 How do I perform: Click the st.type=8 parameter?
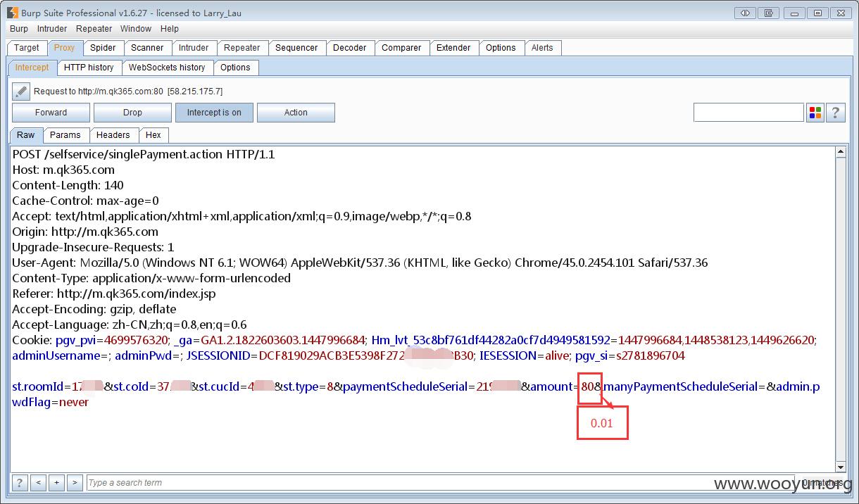click(308, 386)
